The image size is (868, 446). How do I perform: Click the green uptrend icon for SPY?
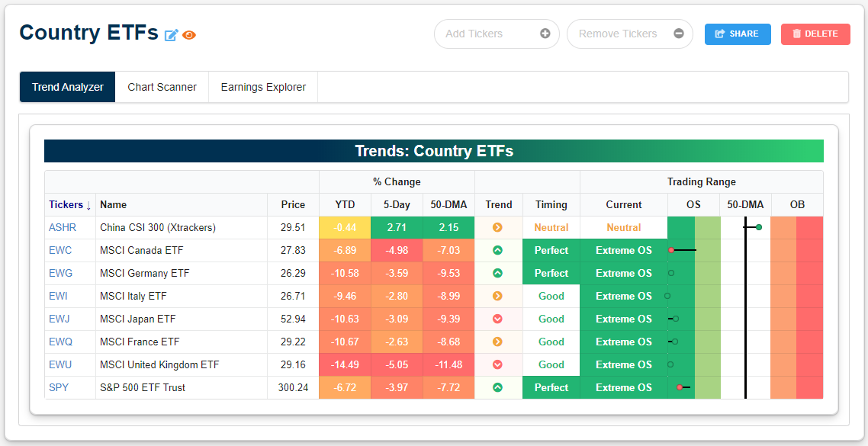coord(497,387)
